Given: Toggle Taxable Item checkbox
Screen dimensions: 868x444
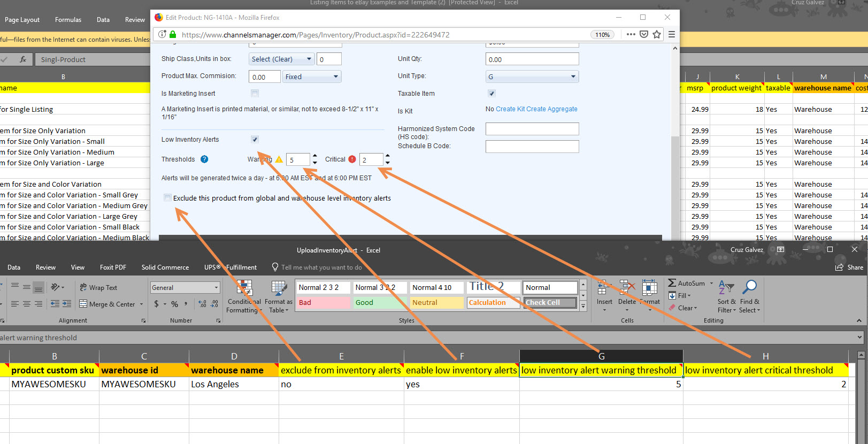Looking at the screenshot, I should (x=492, y=94).
